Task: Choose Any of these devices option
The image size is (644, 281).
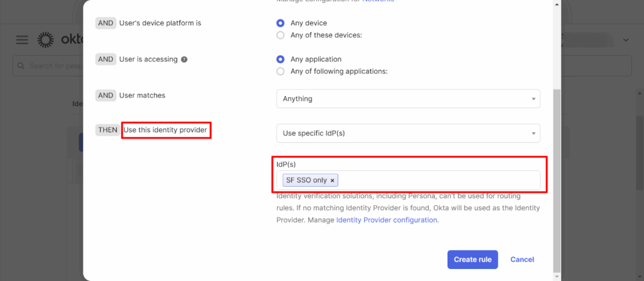Action: coord(280,35)
